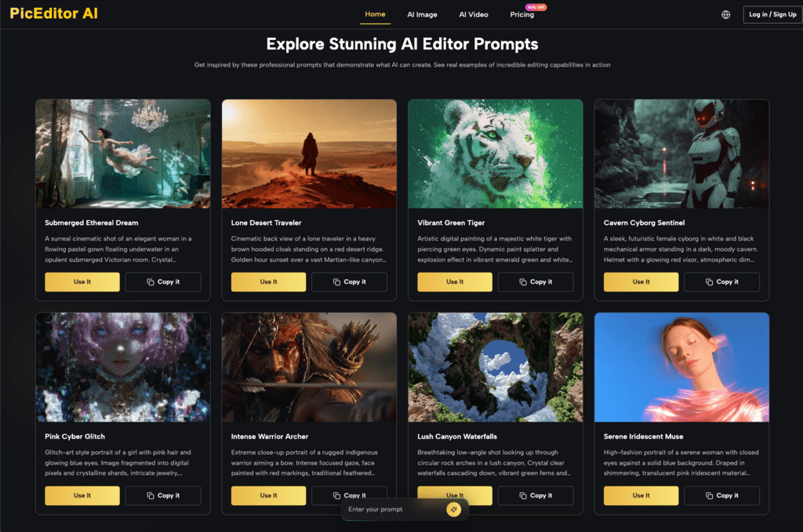The width and height of the screenshot is (803, 532).
Task: Copy the Submerged Ethereal Dream prompt
Action: click(x=163, y=282)
